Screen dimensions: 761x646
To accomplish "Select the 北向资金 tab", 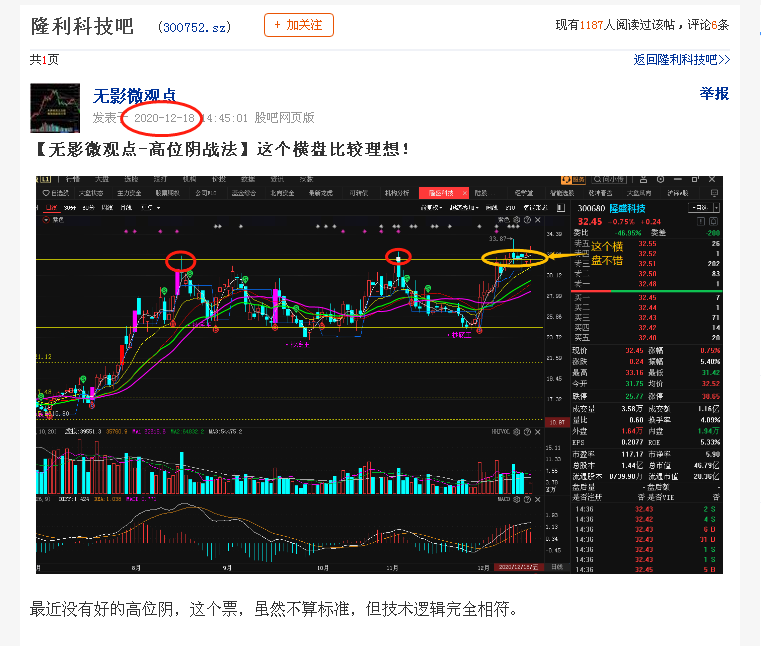I will (x=282, y=193).
